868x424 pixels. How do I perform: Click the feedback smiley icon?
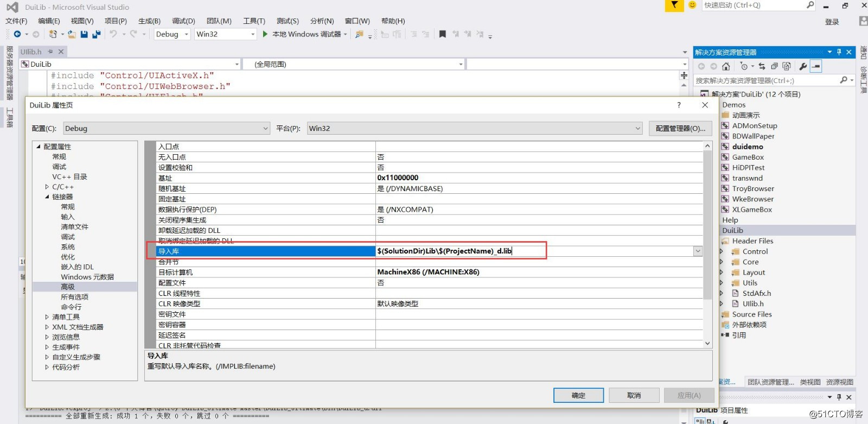(692, 5)
